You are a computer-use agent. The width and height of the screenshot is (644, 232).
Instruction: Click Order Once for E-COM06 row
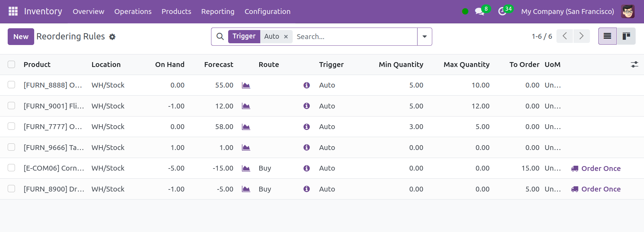pyautogui.click(x=596, y=169)
